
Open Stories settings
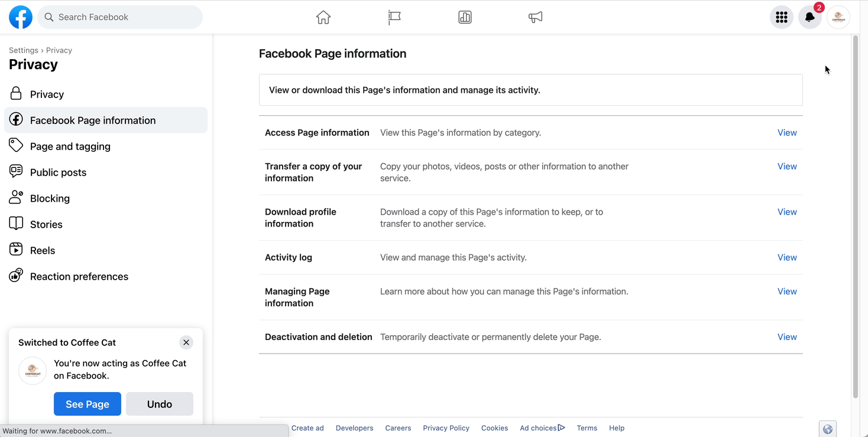(x=106, y=224)
